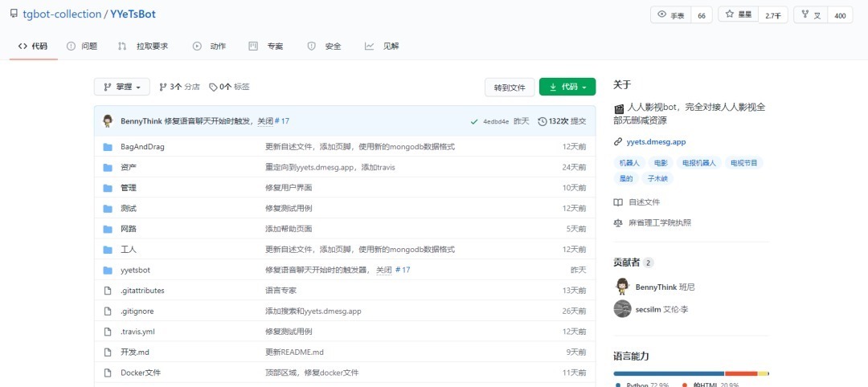868x387 pixels.
Task: Click the license scale icon
Action: coord(618,222)
